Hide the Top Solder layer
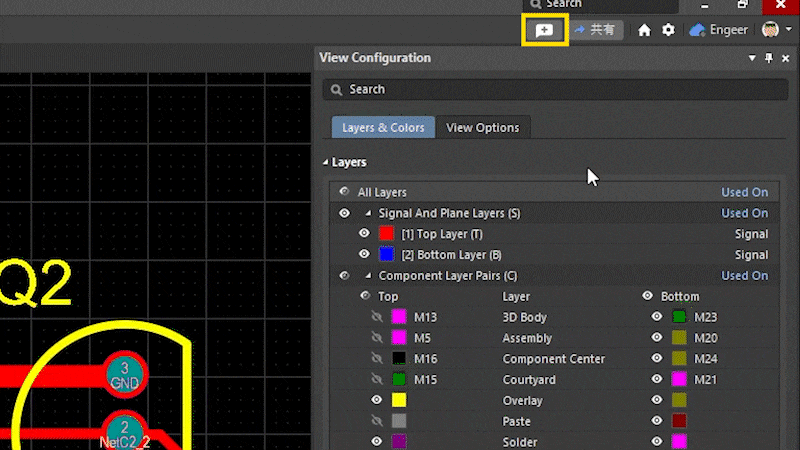Image resolution: width=800 pixels, height=450 pixels. coord(377,441)
